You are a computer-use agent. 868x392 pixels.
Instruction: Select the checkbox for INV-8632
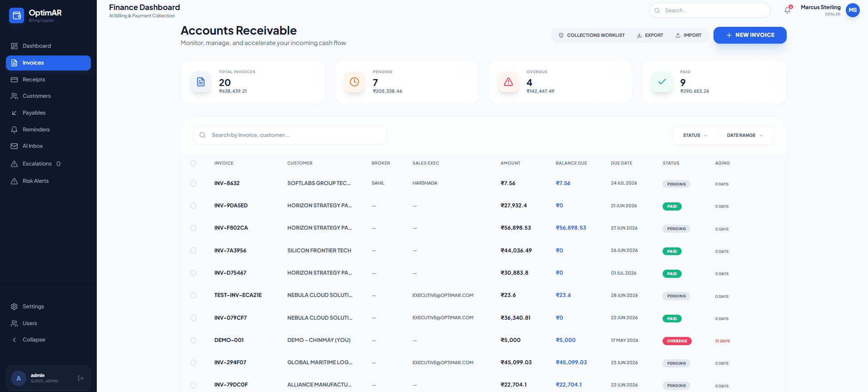pos(194,183)
